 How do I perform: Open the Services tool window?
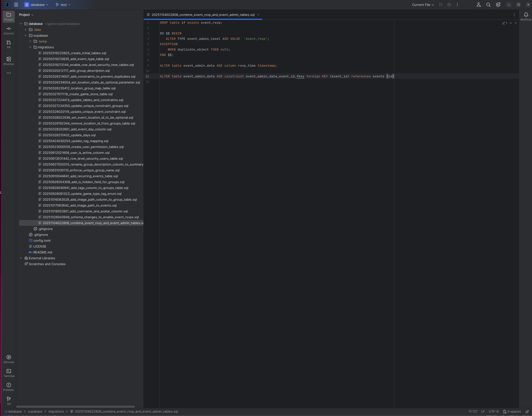pyautogui.click(x=9, y=359)
